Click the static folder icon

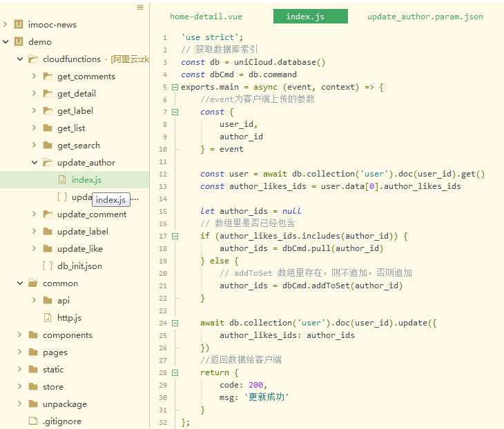[x=33, y=369]
